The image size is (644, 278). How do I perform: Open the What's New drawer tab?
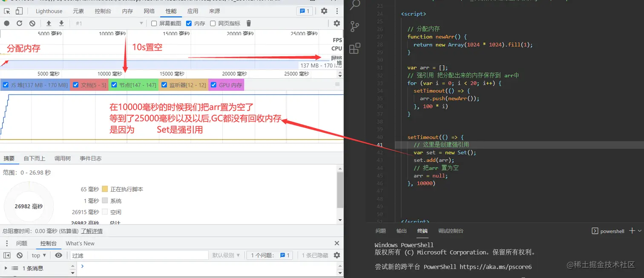[80, 244]
